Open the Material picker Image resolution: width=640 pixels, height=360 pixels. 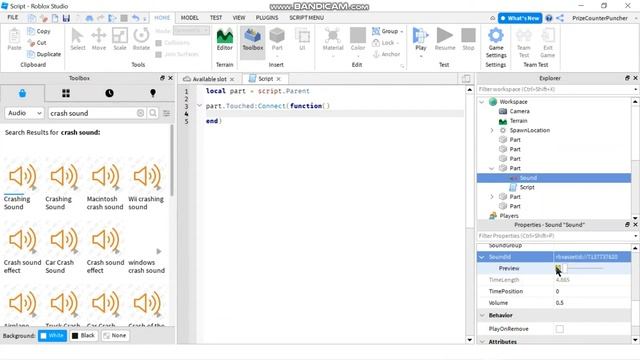(x=333, y=41)
